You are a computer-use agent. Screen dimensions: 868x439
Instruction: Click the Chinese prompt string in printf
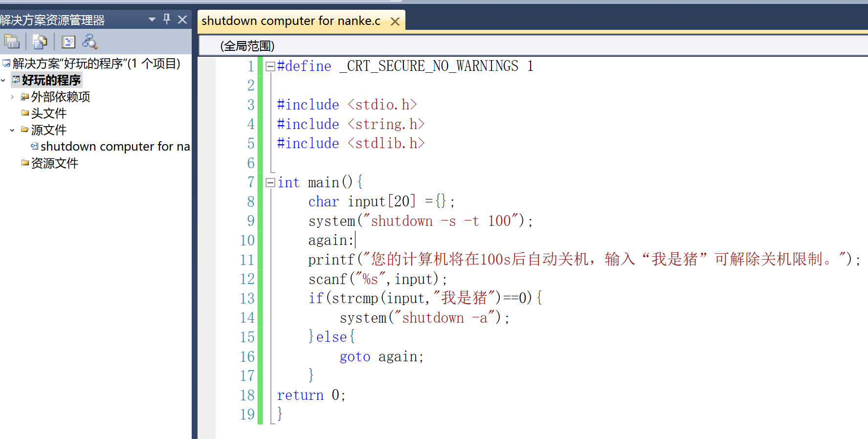[605, 259]
